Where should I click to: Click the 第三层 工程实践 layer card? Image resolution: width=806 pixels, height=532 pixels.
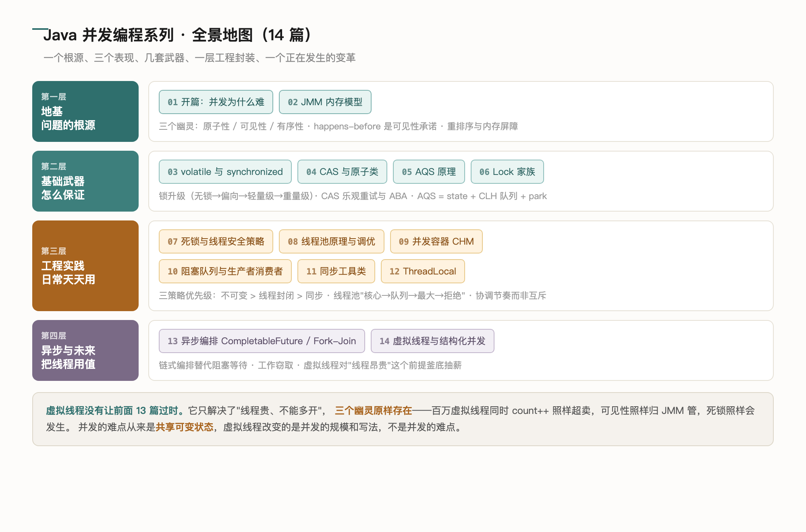click(85, 266)
